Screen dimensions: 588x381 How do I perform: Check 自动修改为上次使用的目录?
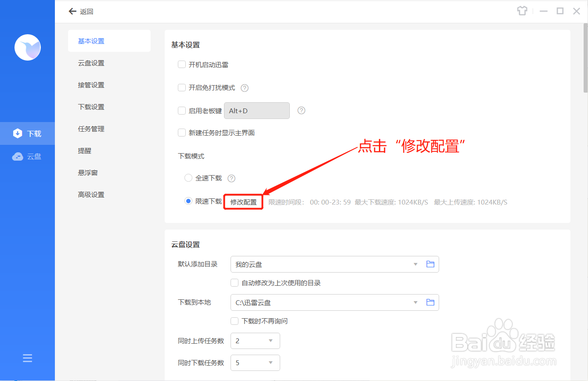coord(234,283)
